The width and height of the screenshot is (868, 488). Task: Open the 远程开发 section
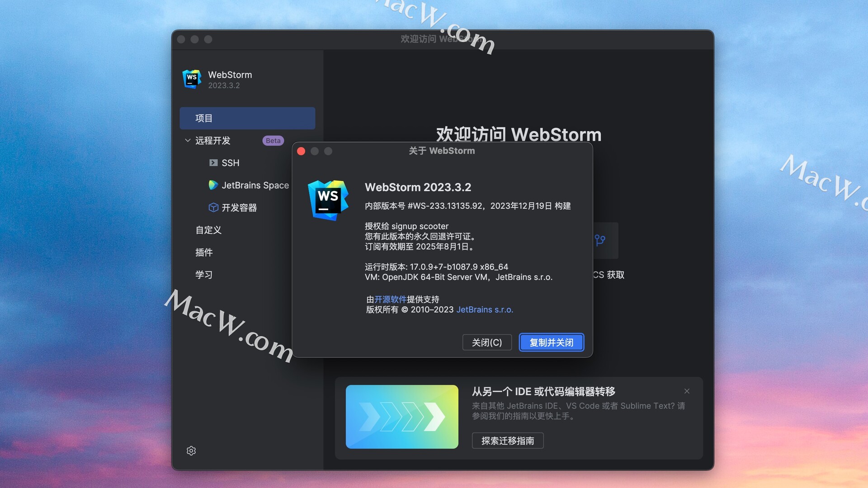pos(212,141)
